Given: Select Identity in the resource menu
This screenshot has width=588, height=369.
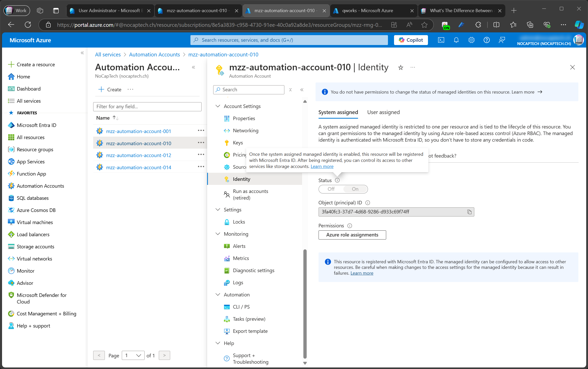Looking at the screenshot, I should pyautogui.click(x=255, y=179).
